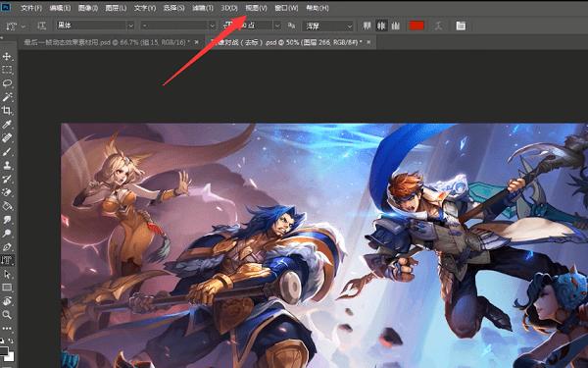Viewport: 588px width, 368px height.
Task: Open the 文字(Y) menu
Action: coord(145,8)
